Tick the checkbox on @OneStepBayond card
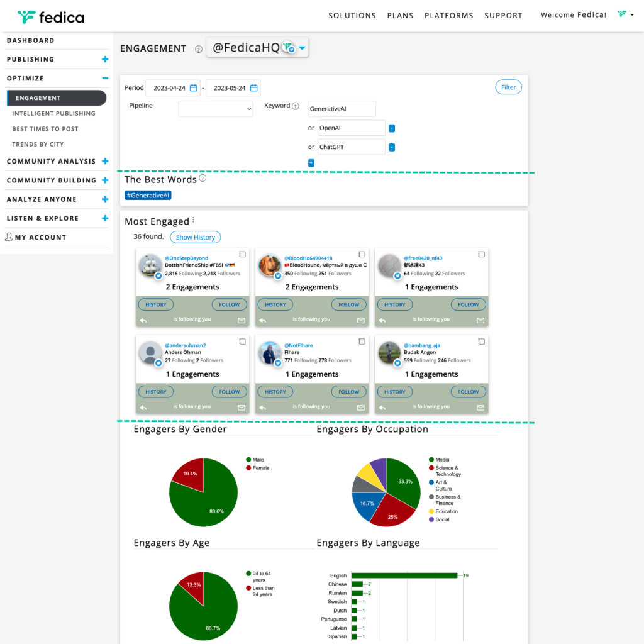Viewport: 644px width, 644px height. (x=243, y=255)
